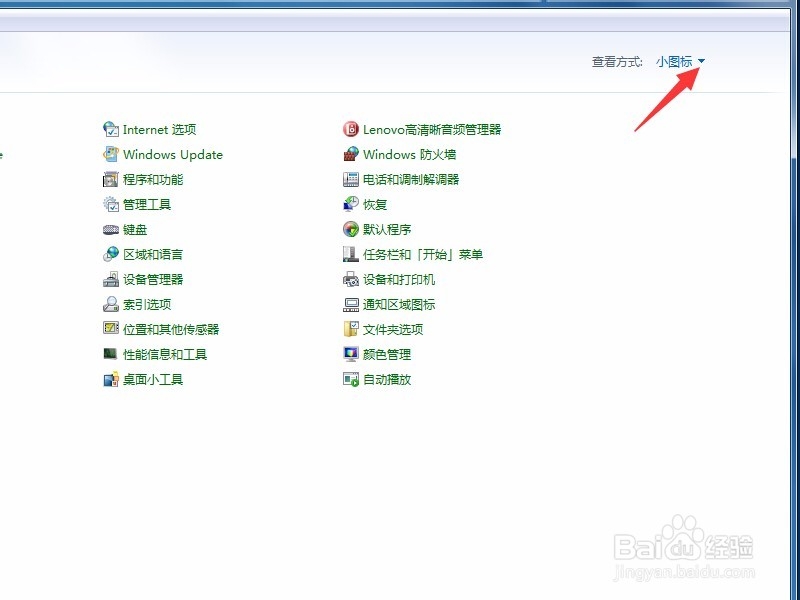Click the 设备管理器 icon

[111, 279]
